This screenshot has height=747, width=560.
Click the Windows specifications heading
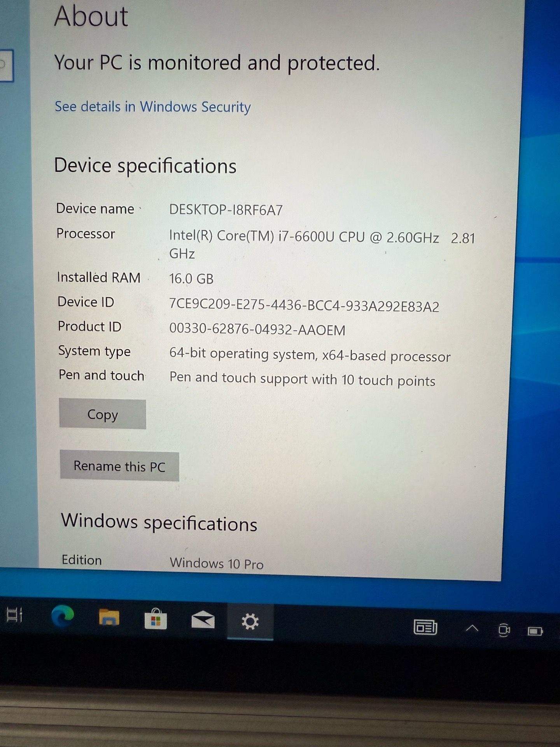click(159, 523)
